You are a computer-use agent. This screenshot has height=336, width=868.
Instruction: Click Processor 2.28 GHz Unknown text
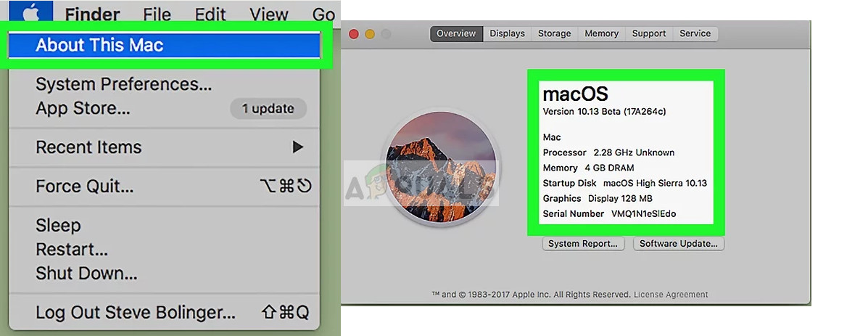click(609, 153)
